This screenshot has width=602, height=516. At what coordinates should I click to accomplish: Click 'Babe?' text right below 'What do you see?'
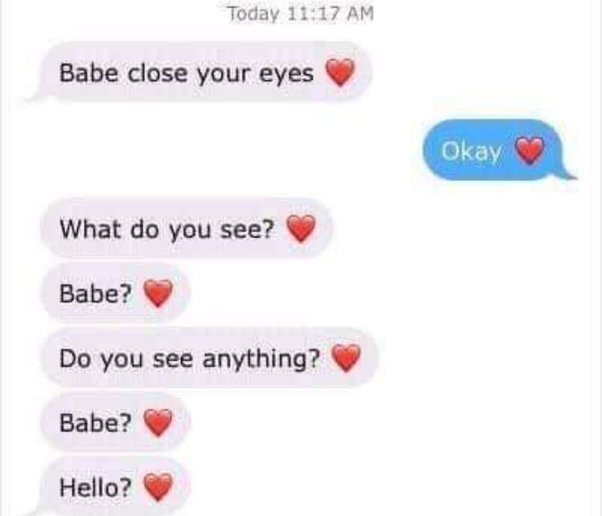pyautogui.click(x=95, y=294)
